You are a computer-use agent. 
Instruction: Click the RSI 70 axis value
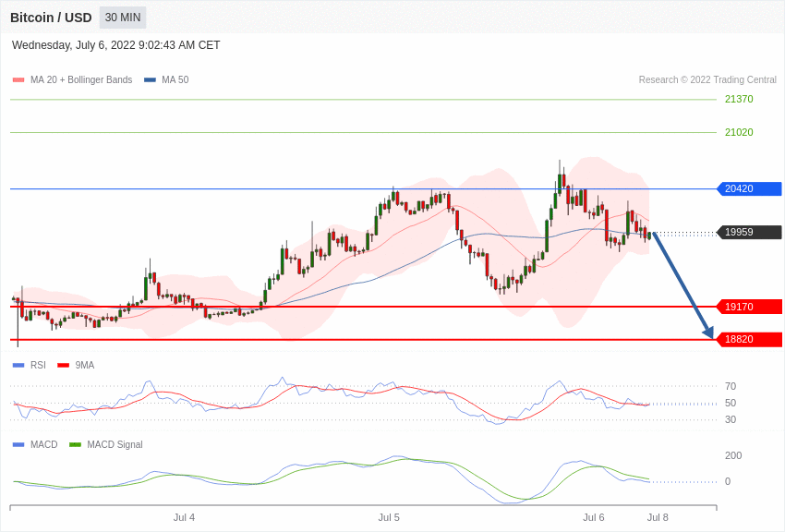[731, 386]
